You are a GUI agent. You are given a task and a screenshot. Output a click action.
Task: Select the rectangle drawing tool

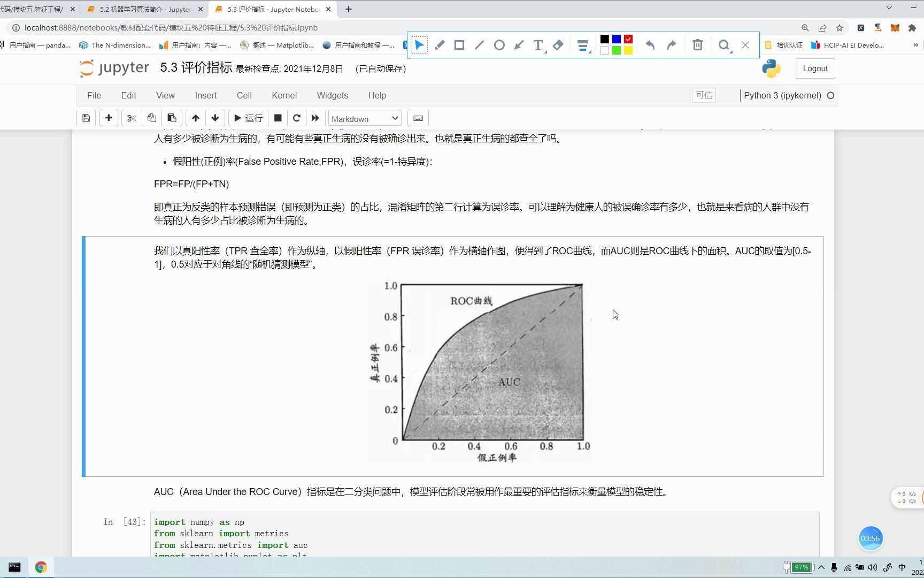point(459,45)
